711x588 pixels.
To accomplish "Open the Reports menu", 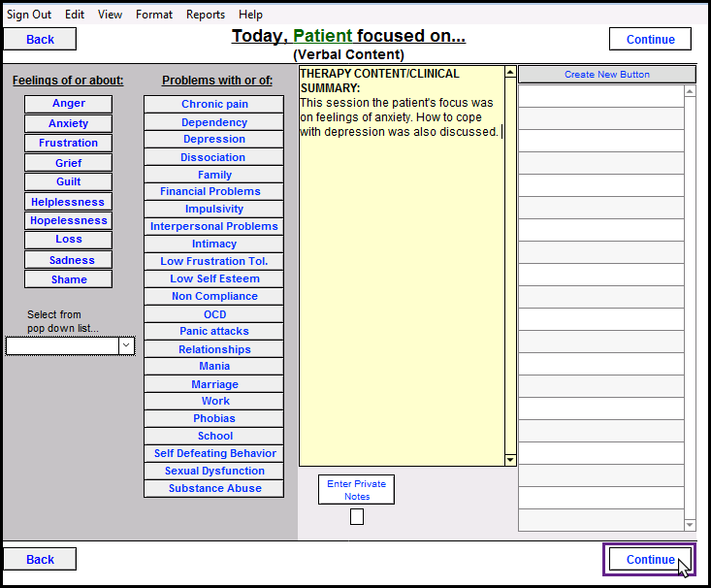I will click(x=205, y=15).
